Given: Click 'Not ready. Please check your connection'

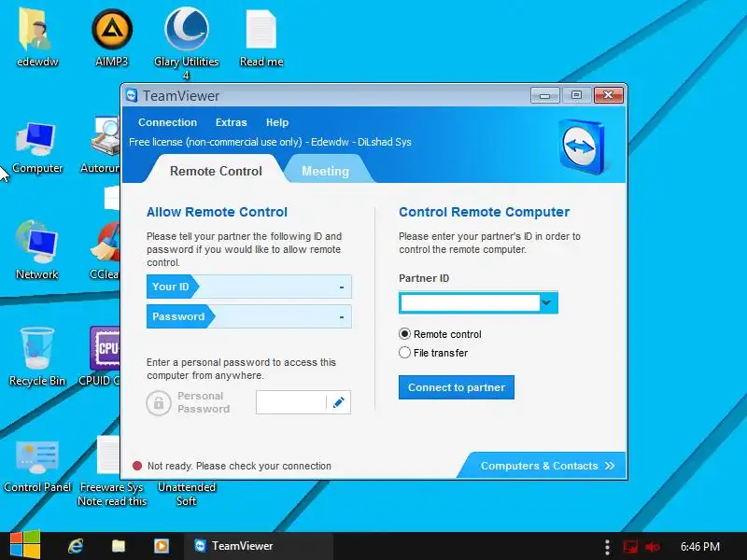Looking at the screenshot, I should [x=239, y=466].
